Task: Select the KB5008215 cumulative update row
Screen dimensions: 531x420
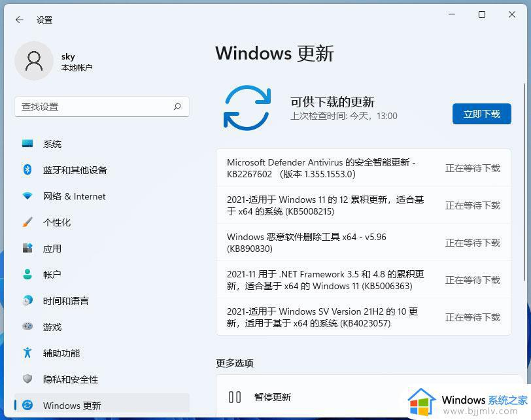Action: 364,205
